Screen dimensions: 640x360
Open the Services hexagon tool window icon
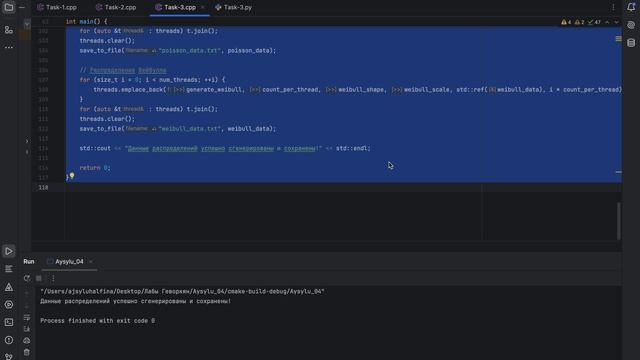(x=9, y=304)
